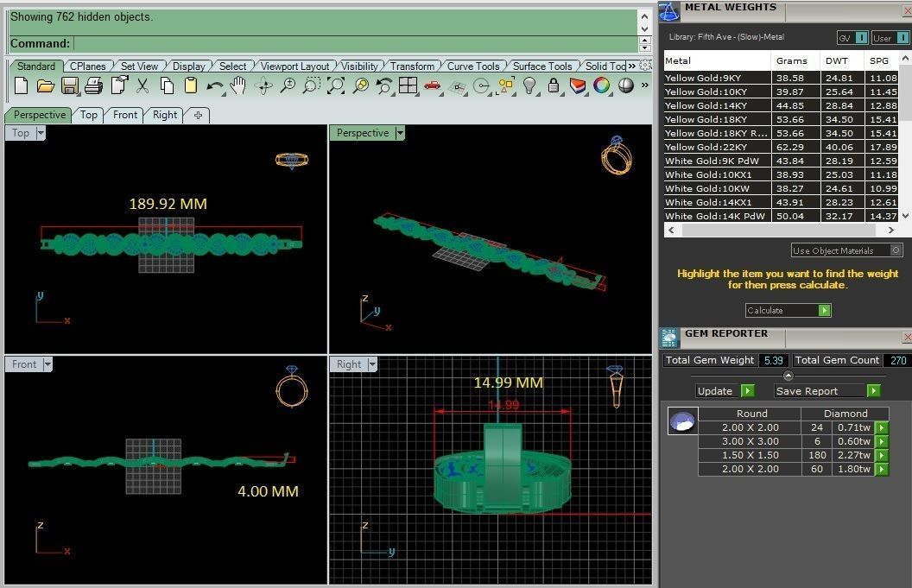Click the Gem Reporter panel icon
The height and width of the screenshot is (588, 912).
point(668,338)
